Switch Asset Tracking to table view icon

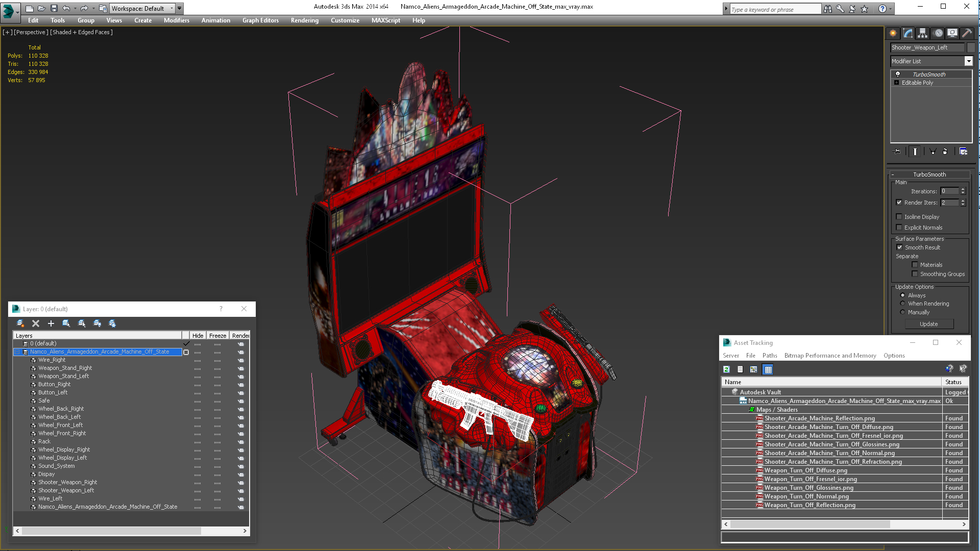768,369
